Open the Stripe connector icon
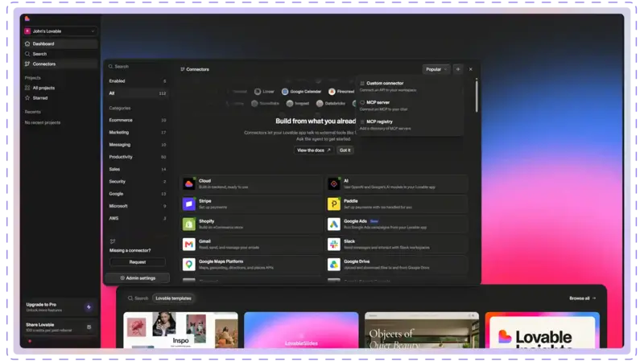The image size is (644, 362). pos(189,204)
